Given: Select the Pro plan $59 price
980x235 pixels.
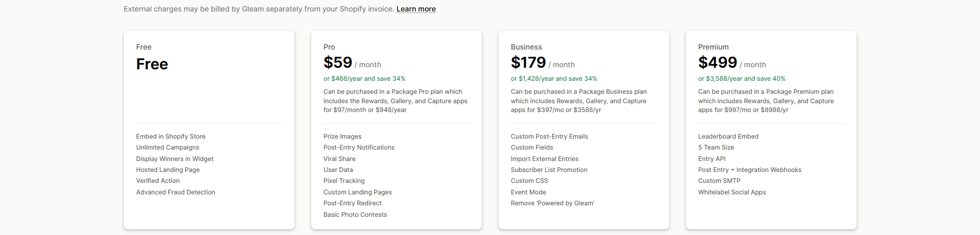Looking at the screenshot, I should 338,63.
